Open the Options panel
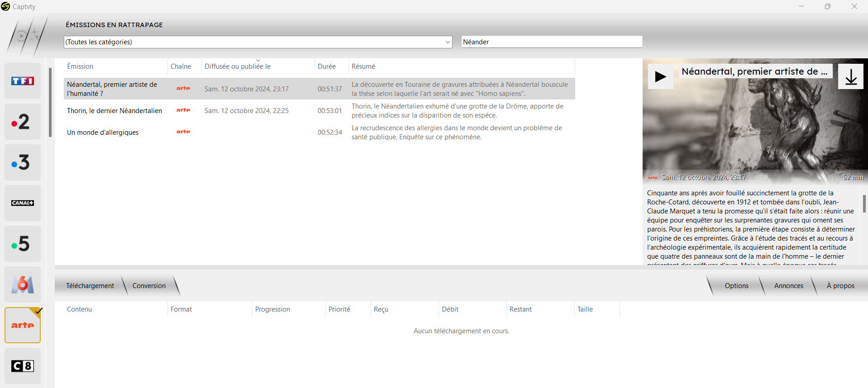This screenshot has width=868, height=388. (x=736, y=286)
